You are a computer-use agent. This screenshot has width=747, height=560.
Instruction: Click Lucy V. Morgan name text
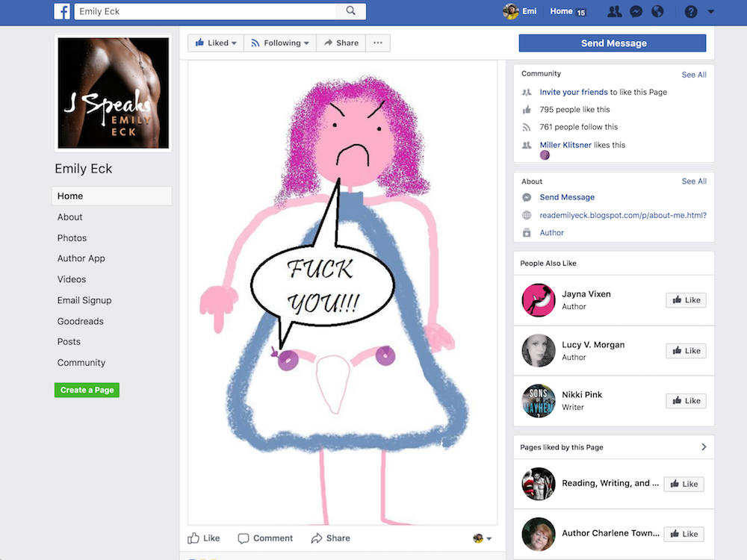593,345
